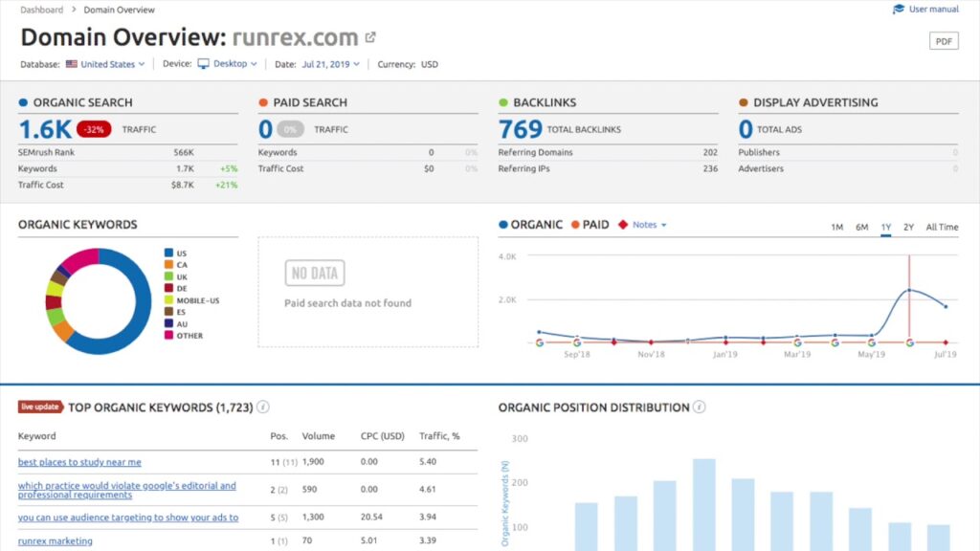This screenshot has width=980, height=551.
Task: Open the United States database dropdown
Action: [113, 64]
